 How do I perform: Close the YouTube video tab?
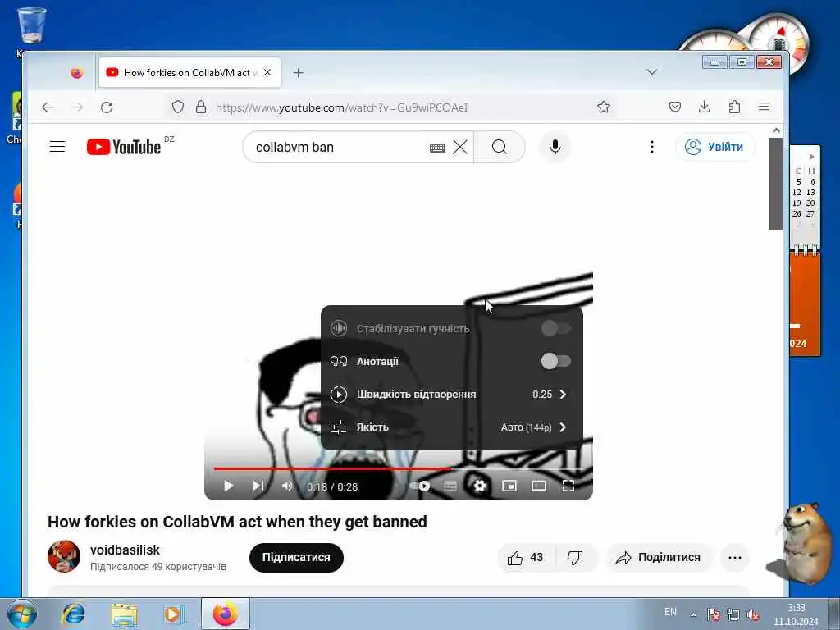pos(267,72)
